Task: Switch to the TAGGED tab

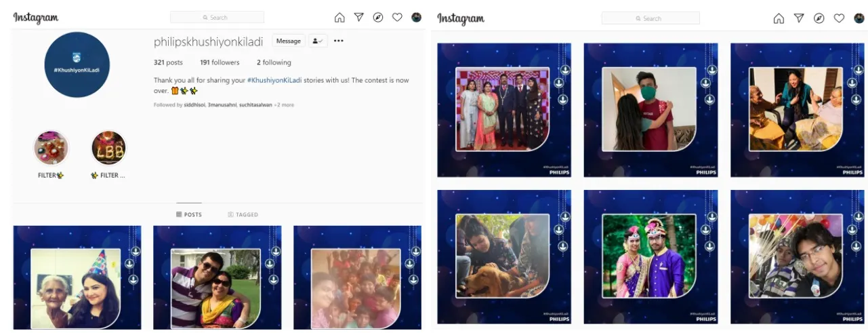Action: (243, 214)
